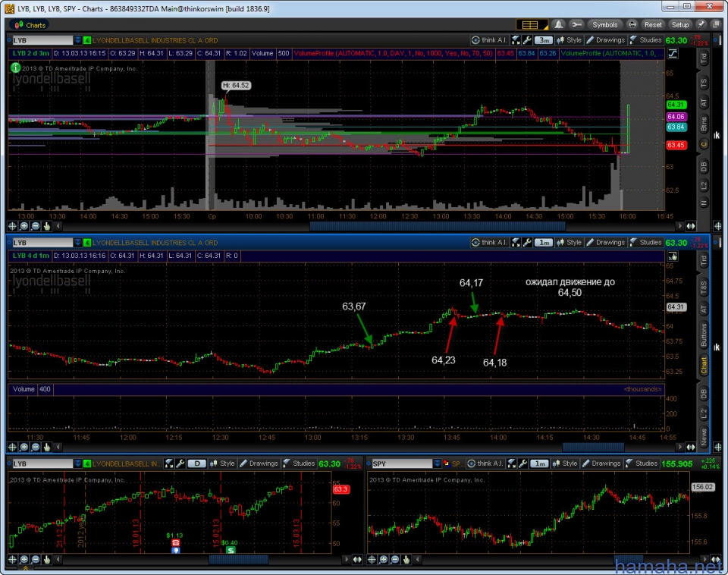728x575 pixels.
Task: Click the Reset button
Action: [x=653, y=24]
